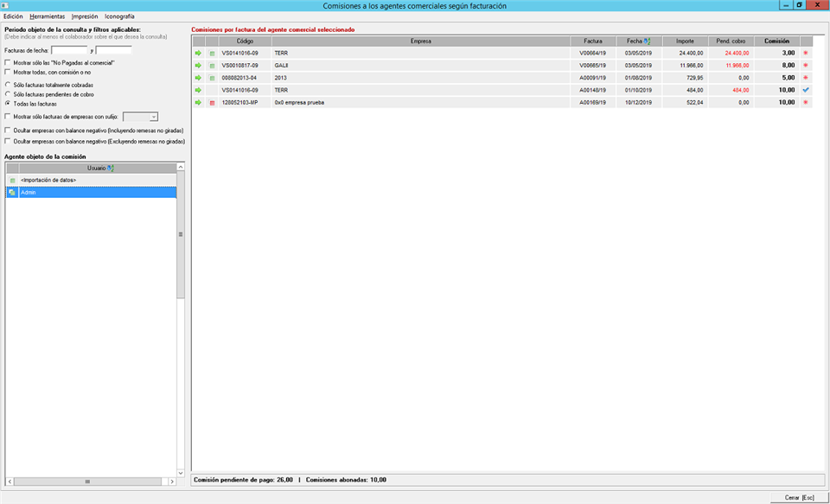Screen dimensions: 830x504
Task: Click the sort icon in Fecha header
Action: coord(647,41)
